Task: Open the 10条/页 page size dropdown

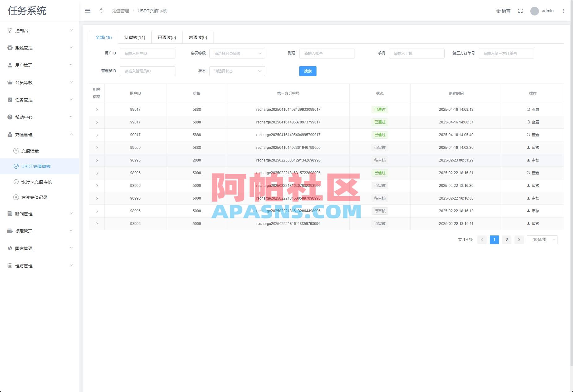Action: tap(542, 239)
